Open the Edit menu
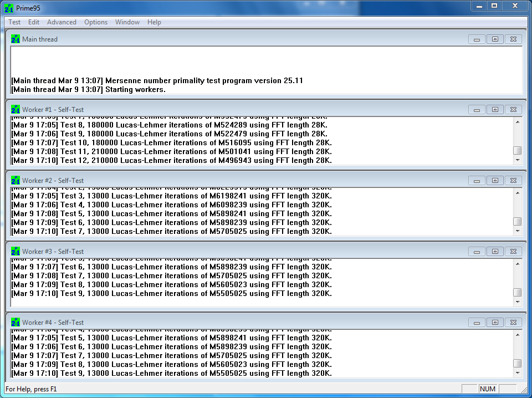 click(x=34, y=22)
